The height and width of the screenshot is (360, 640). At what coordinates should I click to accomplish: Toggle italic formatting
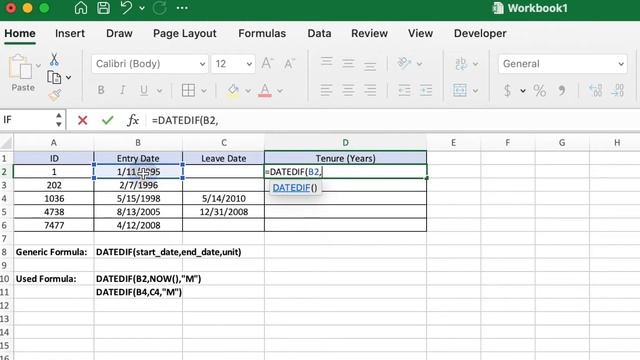click(x=122, y=90)
